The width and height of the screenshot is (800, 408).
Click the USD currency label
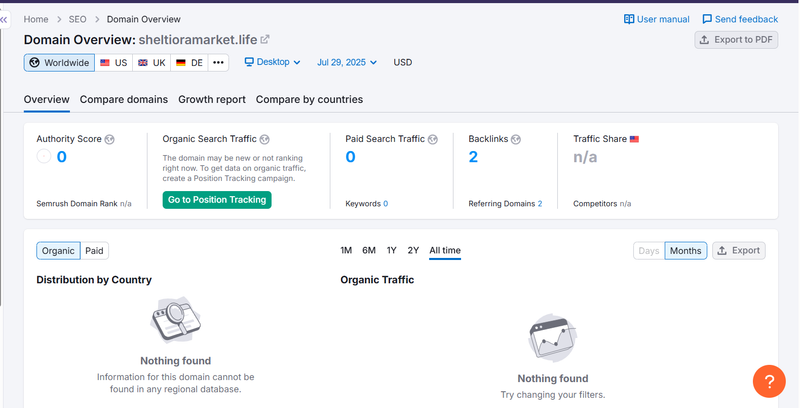click(x=403, y=63)
